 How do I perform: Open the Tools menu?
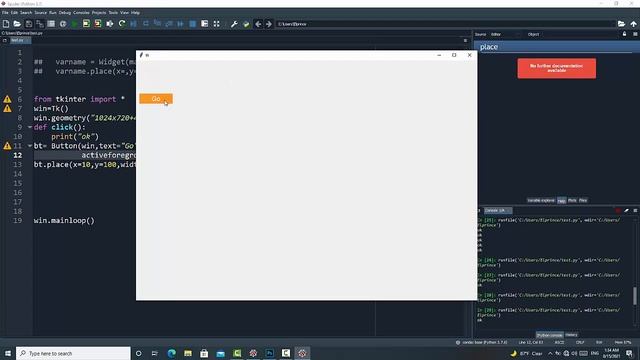tap(113, 13)
